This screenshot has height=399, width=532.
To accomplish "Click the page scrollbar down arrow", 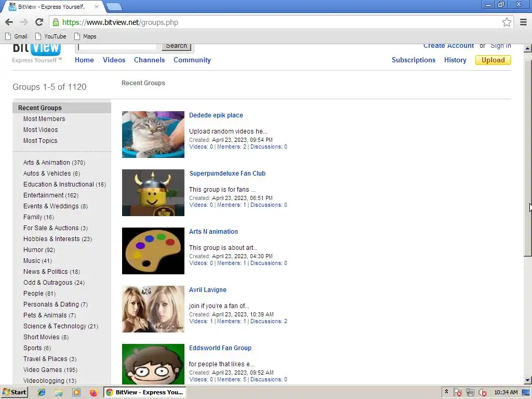I will click(x=527, y=380).
